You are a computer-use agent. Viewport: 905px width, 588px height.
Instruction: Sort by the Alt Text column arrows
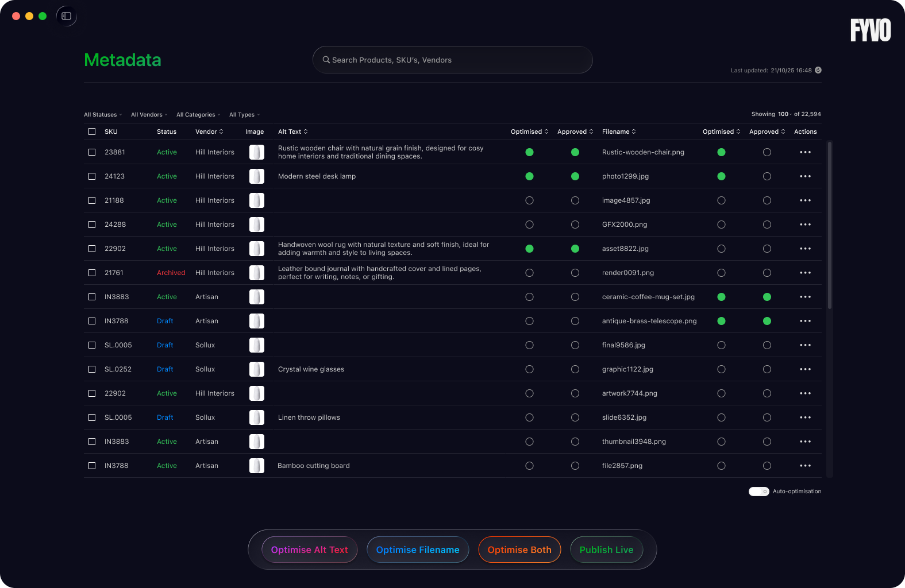tap(306, 131)
